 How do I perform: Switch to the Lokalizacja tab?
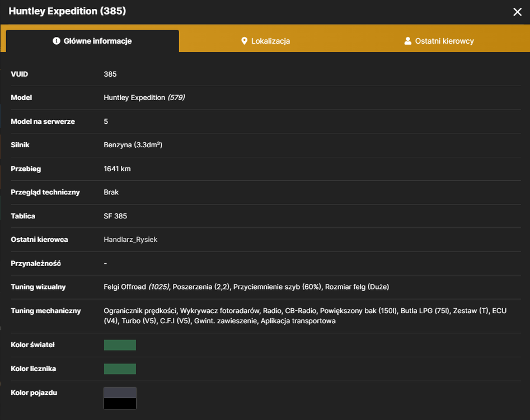tap(266, 41)
